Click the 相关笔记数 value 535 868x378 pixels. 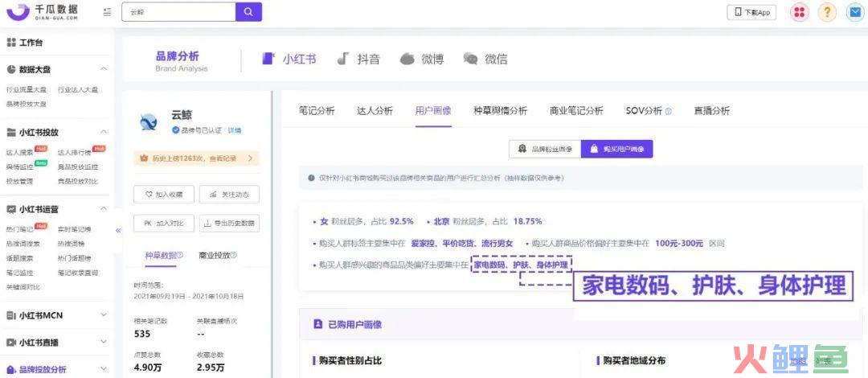143,334
